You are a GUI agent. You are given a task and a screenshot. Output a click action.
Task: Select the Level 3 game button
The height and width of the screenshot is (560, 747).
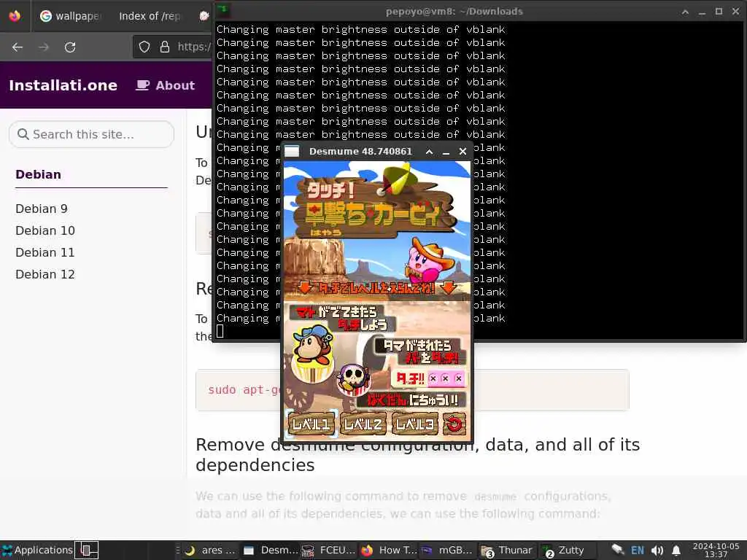[414, 424]
